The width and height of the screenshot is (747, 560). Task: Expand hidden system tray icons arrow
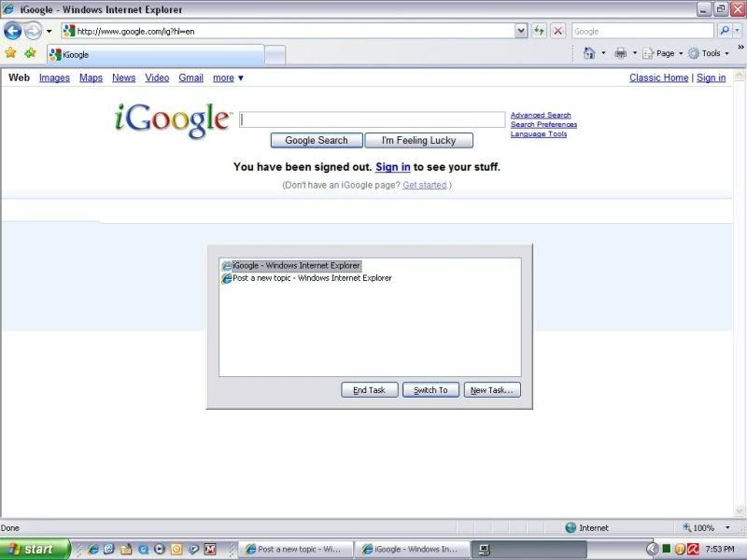coord(652,550)
